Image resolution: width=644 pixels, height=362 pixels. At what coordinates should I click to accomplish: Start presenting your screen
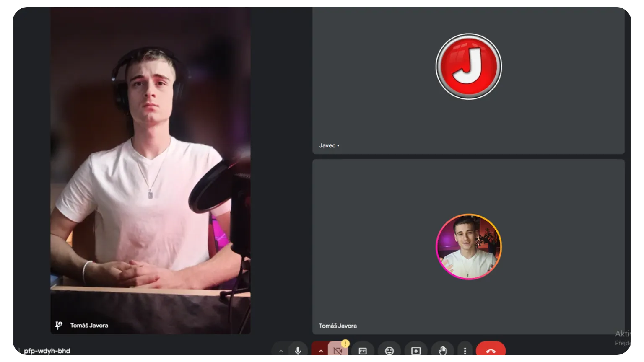tap(415, 351)
